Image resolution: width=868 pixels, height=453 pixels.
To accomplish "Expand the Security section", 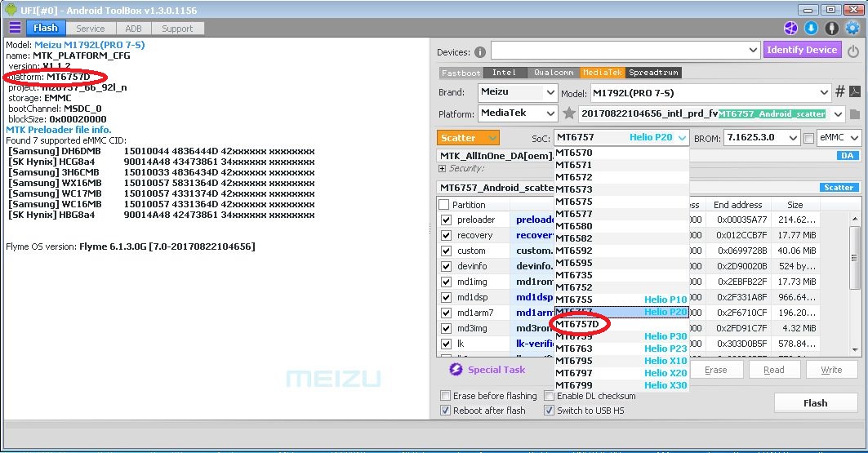I will tap(442, 169).
